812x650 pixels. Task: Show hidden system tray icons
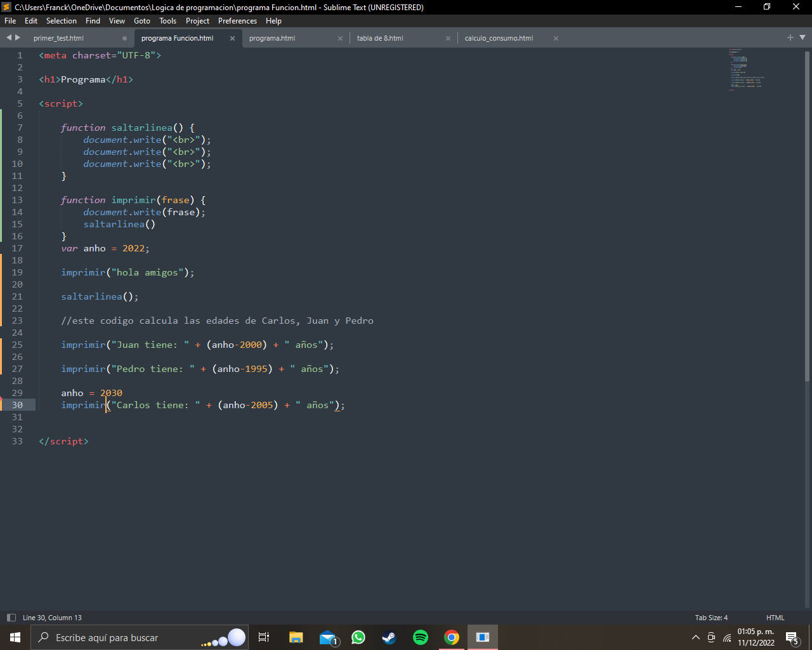(695, 637)
